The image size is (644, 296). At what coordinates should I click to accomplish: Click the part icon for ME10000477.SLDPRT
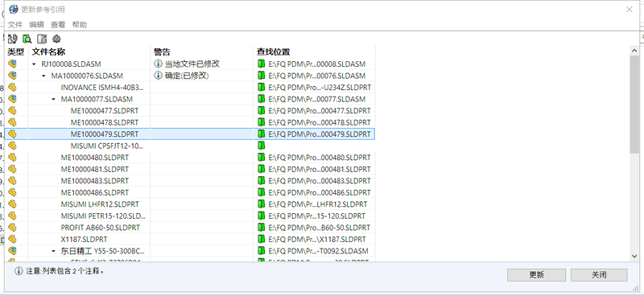12,111
